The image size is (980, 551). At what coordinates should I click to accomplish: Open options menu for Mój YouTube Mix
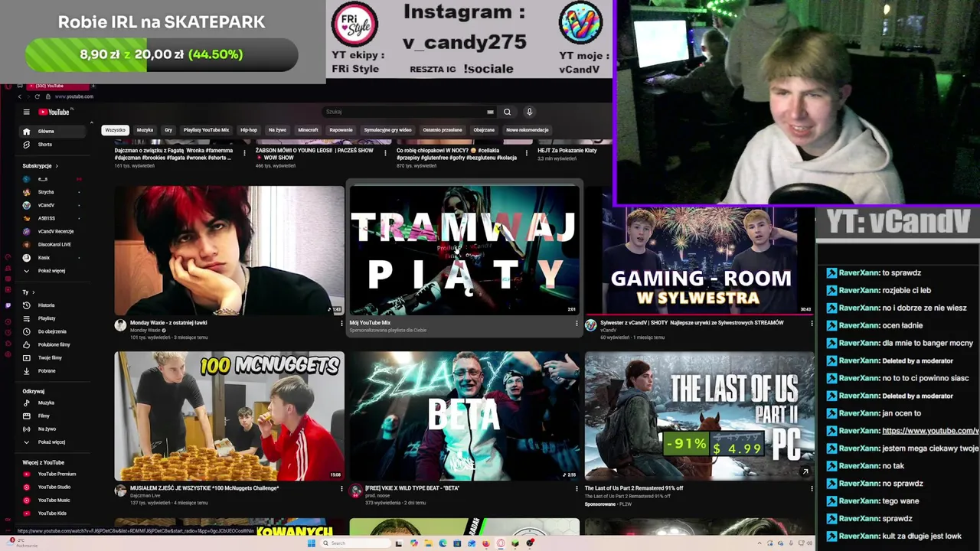tap(577, 323)
